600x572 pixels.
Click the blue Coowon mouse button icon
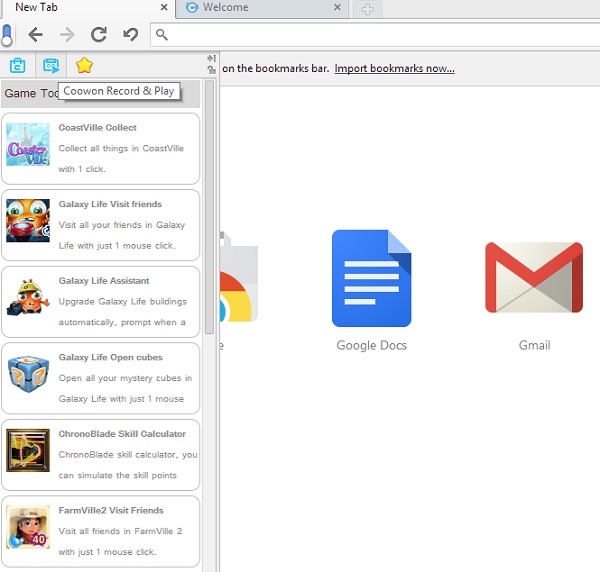click(x=7, y=35)
